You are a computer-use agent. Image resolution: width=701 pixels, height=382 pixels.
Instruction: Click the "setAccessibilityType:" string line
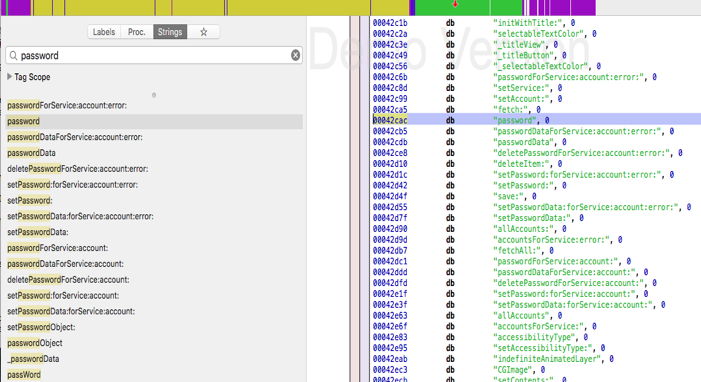[x=543, y=348]
